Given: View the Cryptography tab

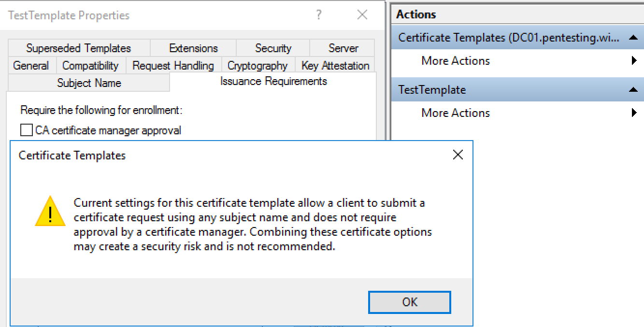Looking at the screenshot, I should 258,66.
